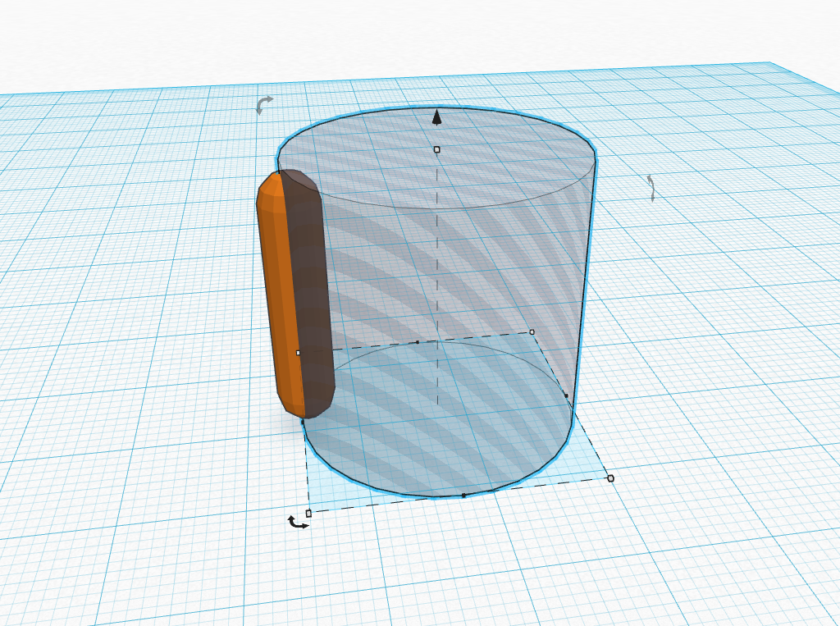
Task: Select the back-right white corner resize handle
Action: point(532,332)
